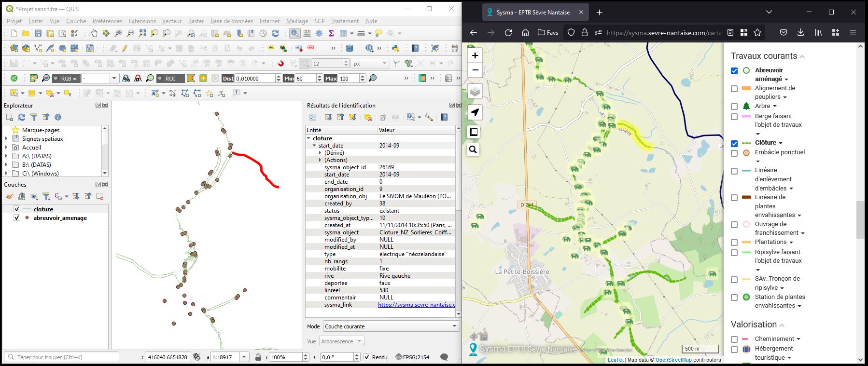This screenshot has height=366, width=868.
Task: Click the Identify Features tool in QGIS
Action: tap(294, 33)
